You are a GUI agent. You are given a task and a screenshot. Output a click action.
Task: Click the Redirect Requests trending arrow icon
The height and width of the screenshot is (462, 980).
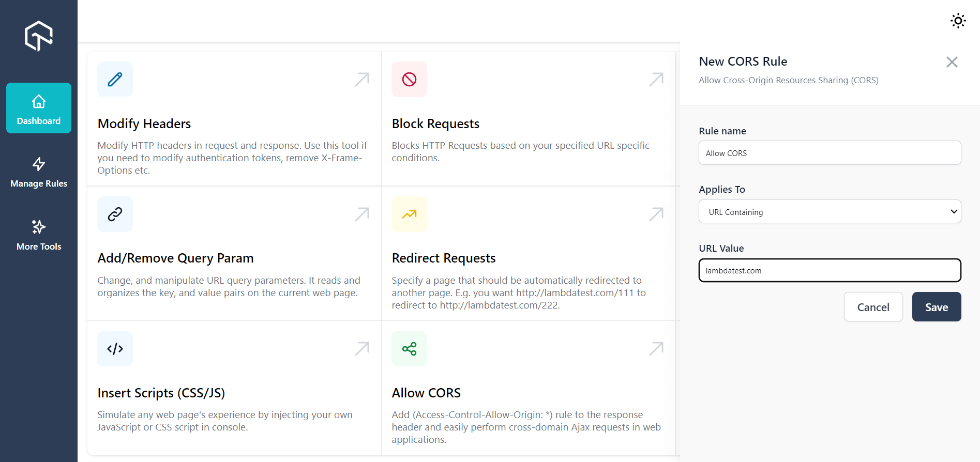(409, 214)
